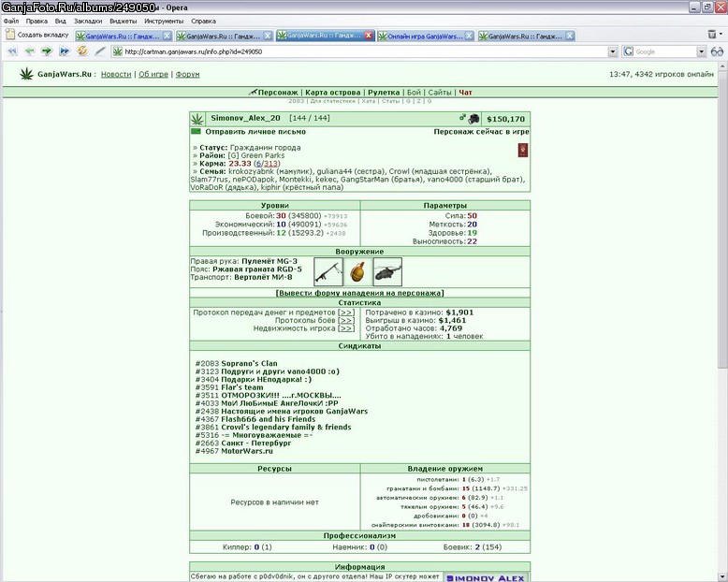Close the Онлайн игра GanjaWars tab
The width and height of the screenshot is (728, 582).
click(x=470, y=36)
